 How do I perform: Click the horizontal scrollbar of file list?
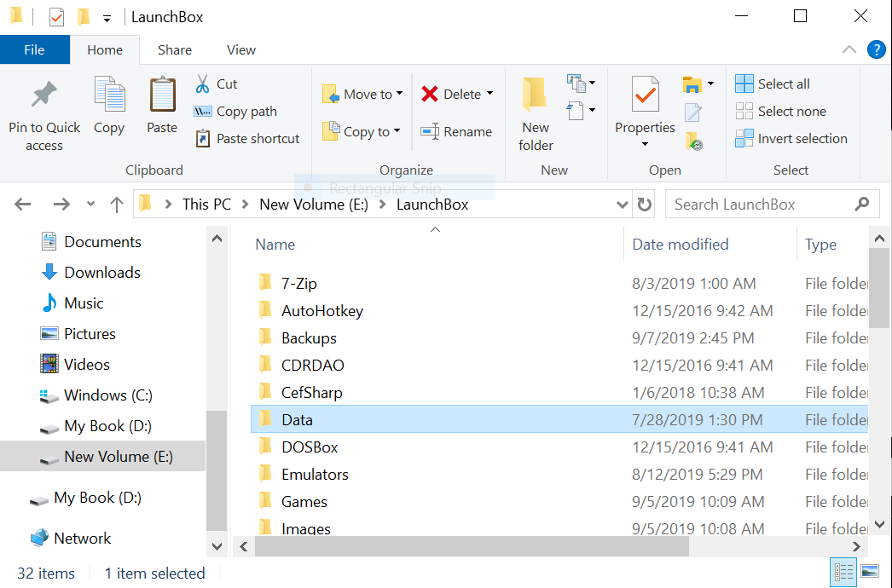tap(472, 547)
